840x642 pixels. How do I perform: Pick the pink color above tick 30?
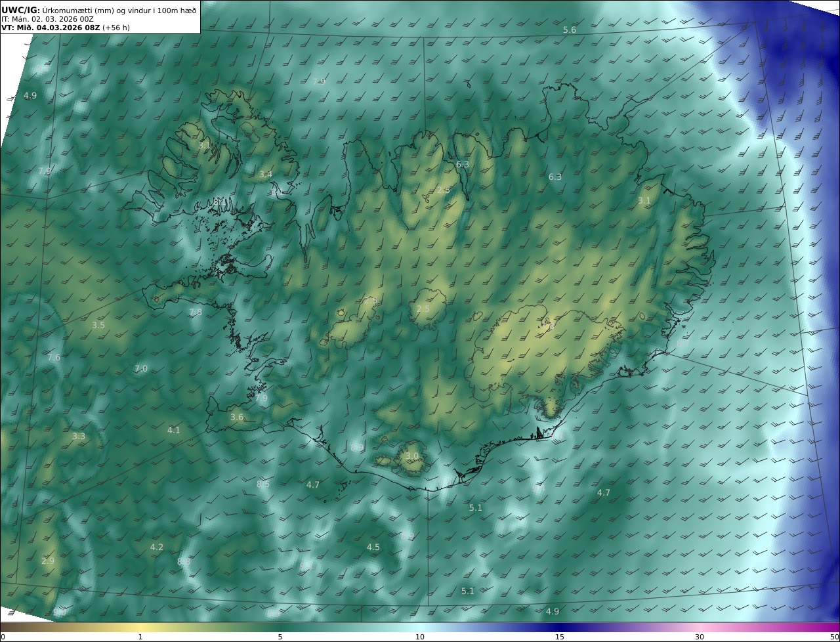coord(700,627)
